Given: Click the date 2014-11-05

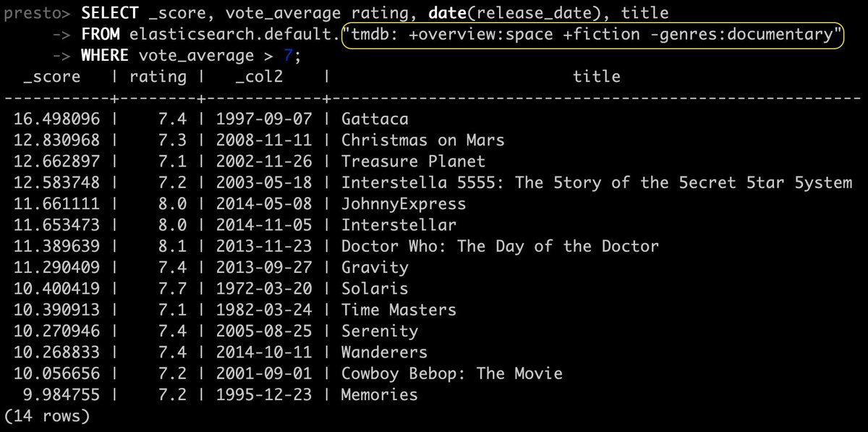Looking at the screenshot, I should (x=264, y=225).
